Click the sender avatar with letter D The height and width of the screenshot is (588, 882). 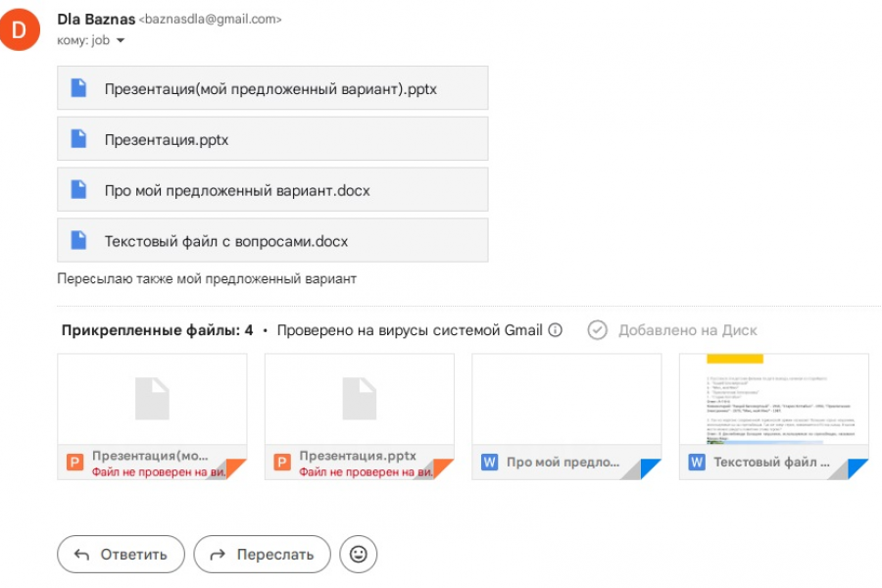(19, 28)
